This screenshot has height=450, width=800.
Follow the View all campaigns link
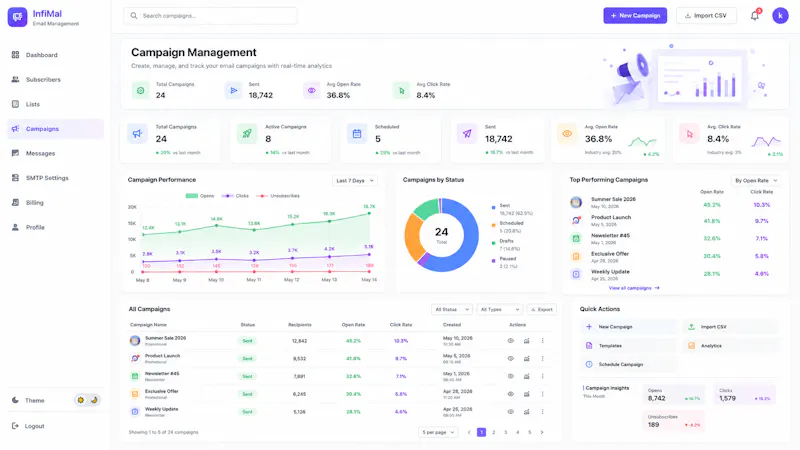tap(634, 288)
